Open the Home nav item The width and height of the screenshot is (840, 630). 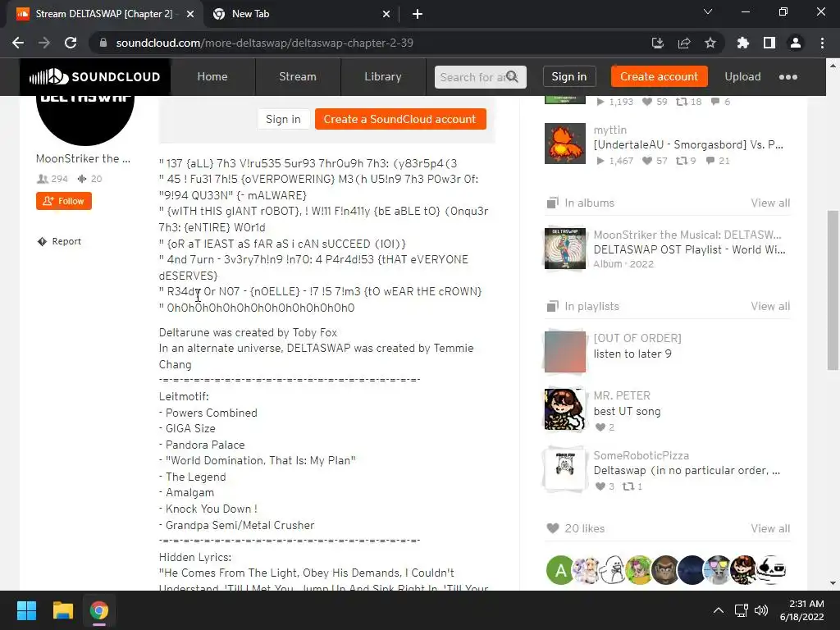click(x=212, y=76)
